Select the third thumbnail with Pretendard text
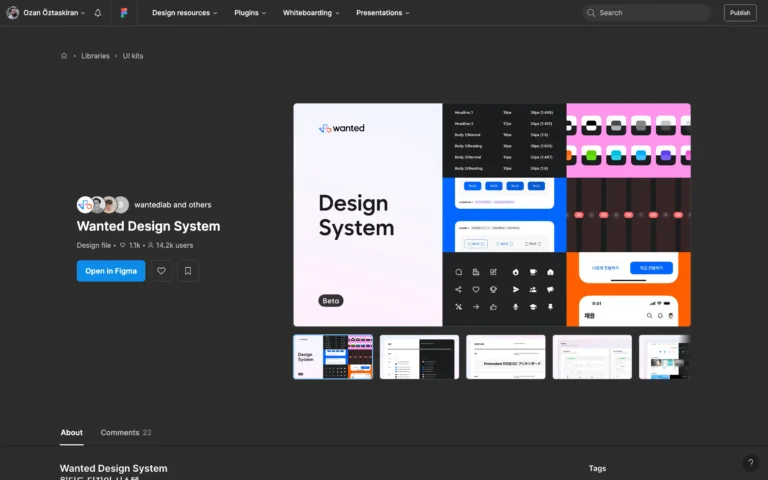Viewport: 768px width, 480px height. (505, 357)
